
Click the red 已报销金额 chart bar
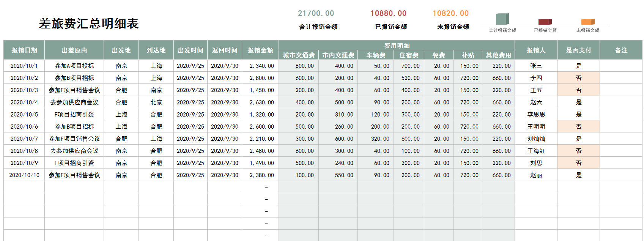545,22
